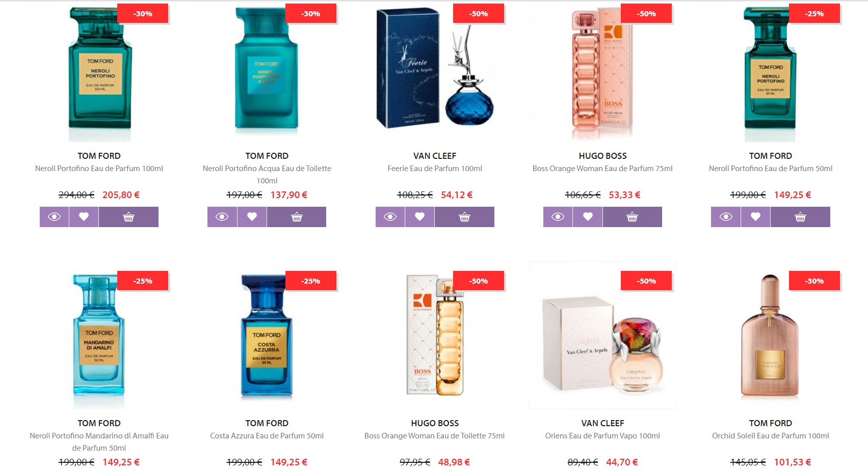Image resolution: width=868 pixels, height=471 pixels.
Task: Quick view Neroli Portofino Acqua eye icon
Action: [x=222, y=217]
